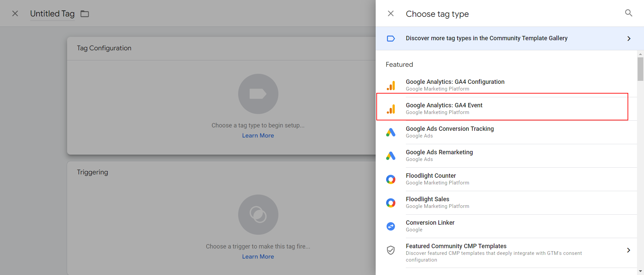Click the scrollbar down arrow
The width and height of the screenshot is (644, 275).
point(640,271)
